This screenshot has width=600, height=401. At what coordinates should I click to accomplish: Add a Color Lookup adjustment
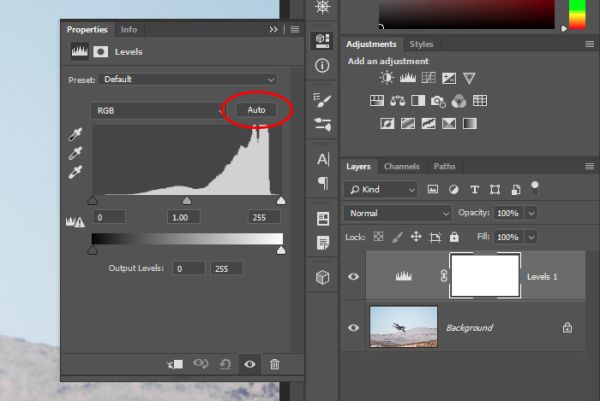point(480,101)
